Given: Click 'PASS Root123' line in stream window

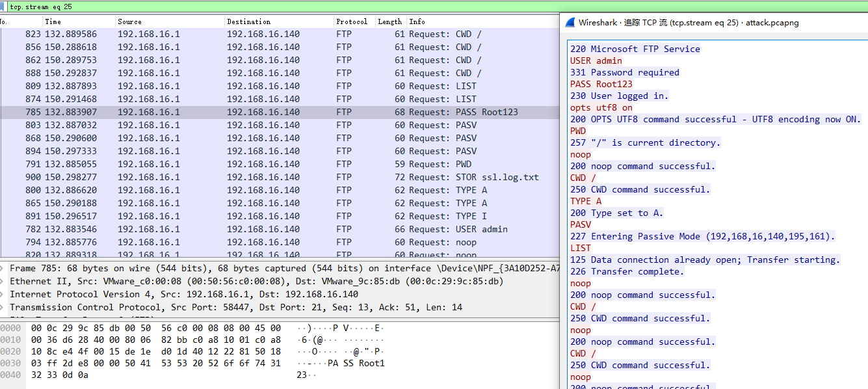Looking at the screenshot, I should [x=601, y=84].
